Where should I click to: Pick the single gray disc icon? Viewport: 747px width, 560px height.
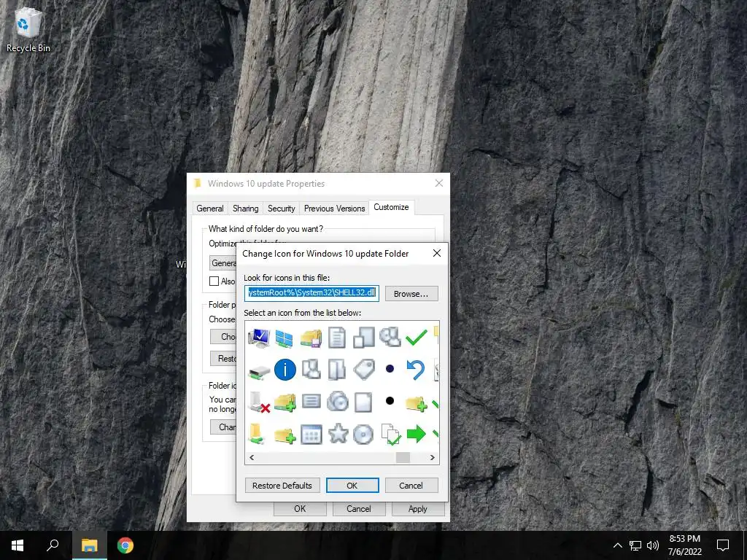tap(363, 435)
